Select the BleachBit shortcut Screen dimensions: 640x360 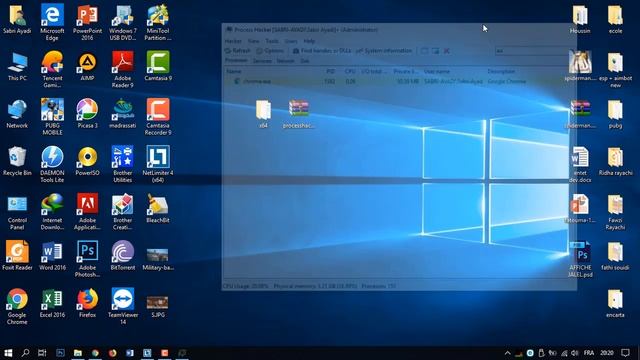pos(158,209)
